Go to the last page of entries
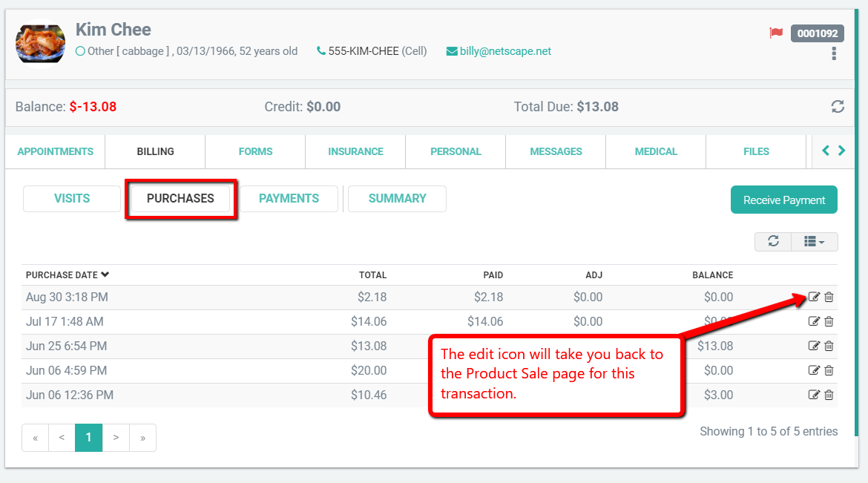This screenshot has height=483, width=868. 142,438
